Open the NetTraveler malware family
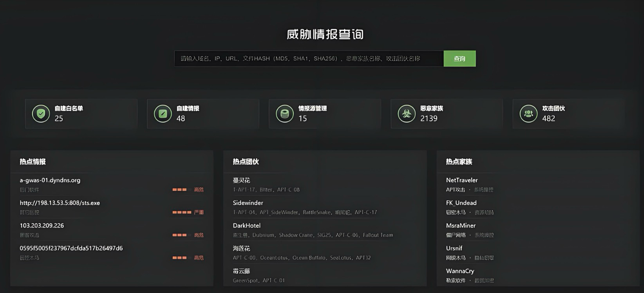The height and width of the screenshot is (293, 644). point(462,180)
